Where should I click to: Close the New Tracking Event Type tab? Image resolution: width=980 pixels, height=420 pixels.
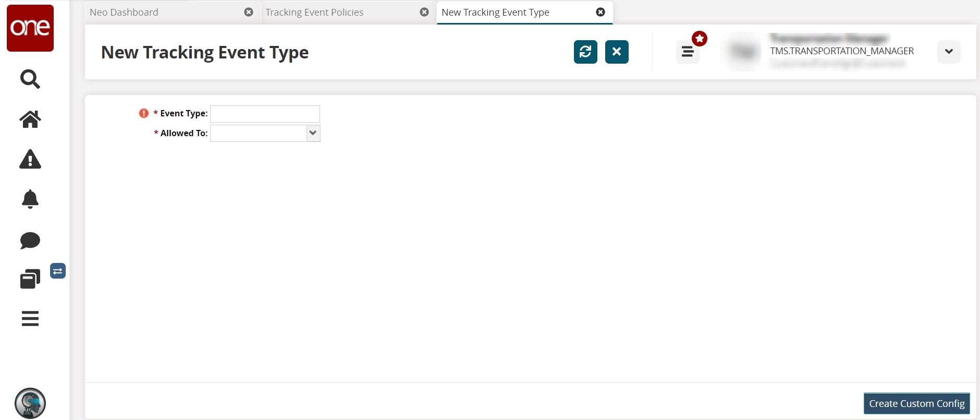[x=601, y=12]
